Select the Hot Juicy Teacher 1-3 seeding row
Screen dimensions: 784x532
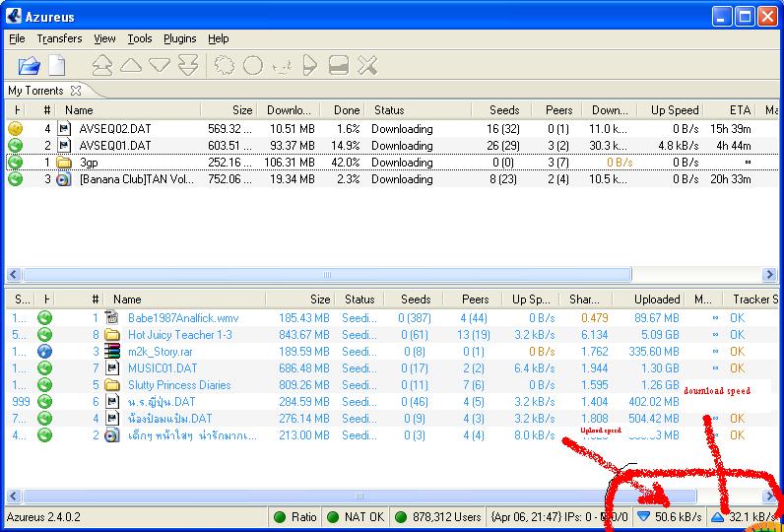tap(391, 335)
